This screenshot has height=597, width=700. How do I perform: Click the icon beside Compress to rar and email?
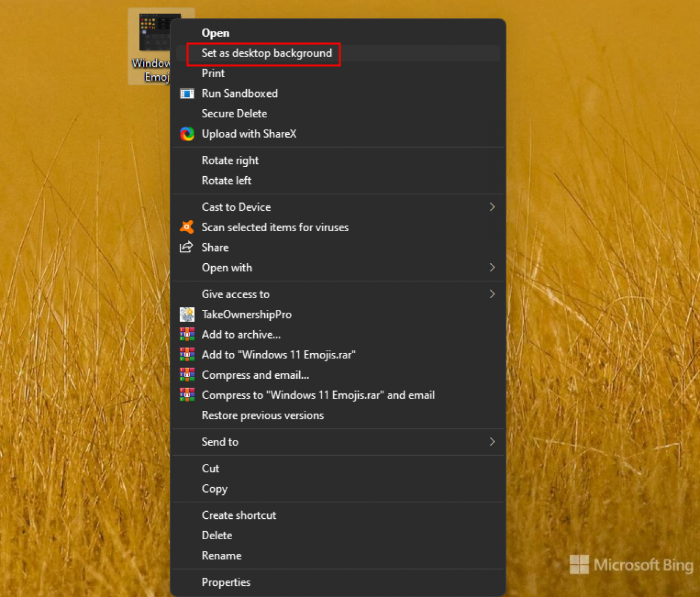coord(187,395)
